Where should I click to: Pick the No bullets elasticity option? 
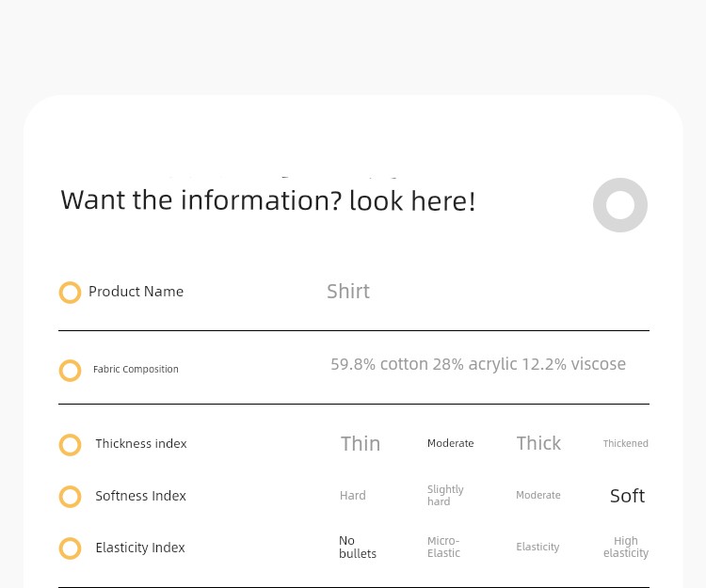358,547
